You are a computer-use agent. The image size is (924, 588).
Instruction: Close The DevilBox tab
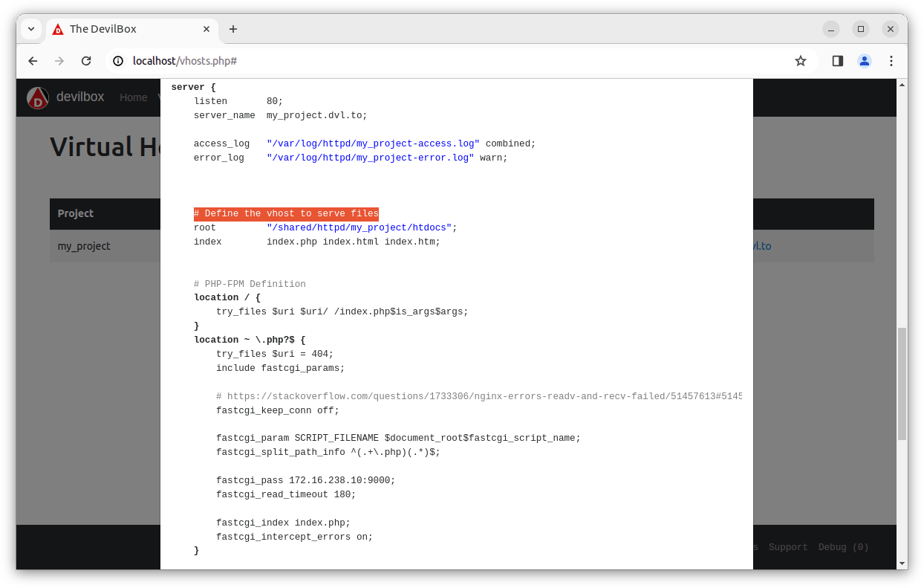click(x=206, y=29)
